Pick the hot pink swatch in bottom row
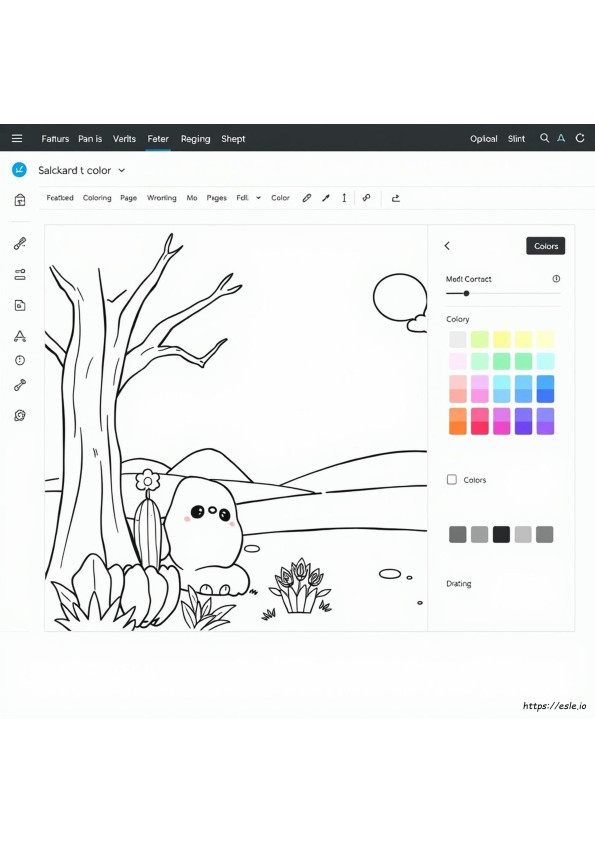 (x=480, y=421)
